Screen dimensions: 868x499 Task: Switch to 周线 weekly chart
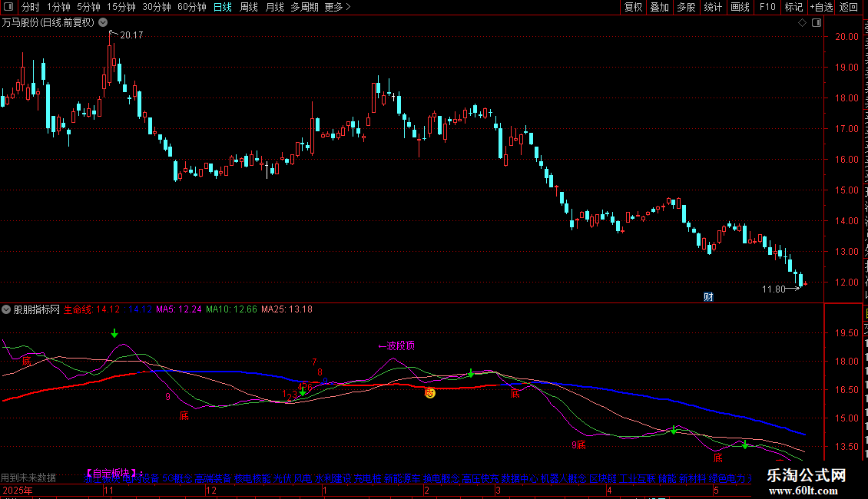click(x=249, y=7)
